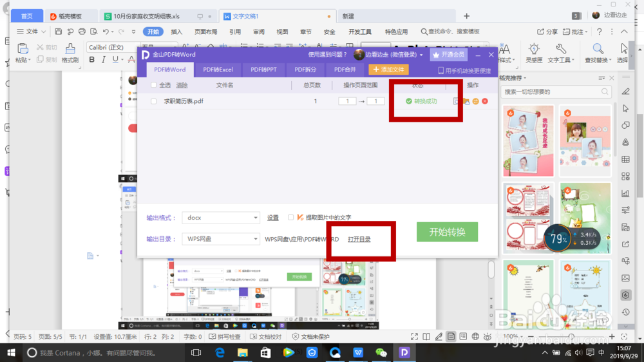
Task: Click the 开通会员 button
Action: (x=449, y=55)
